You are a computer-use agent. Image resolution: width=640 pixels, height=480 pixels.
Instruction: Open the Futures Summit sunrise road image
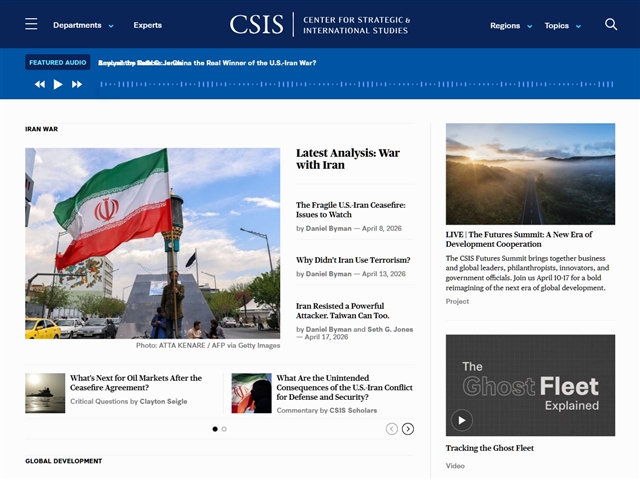pos(530,174)
